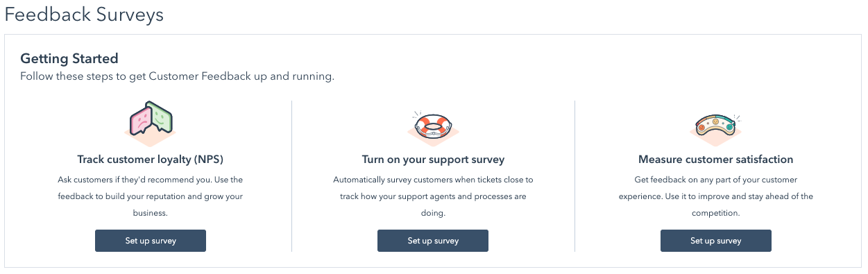Image resolution: width=868 pixels, height=274 pixels.
Task: Click the description about tickets closing
Action: point(433,196)
